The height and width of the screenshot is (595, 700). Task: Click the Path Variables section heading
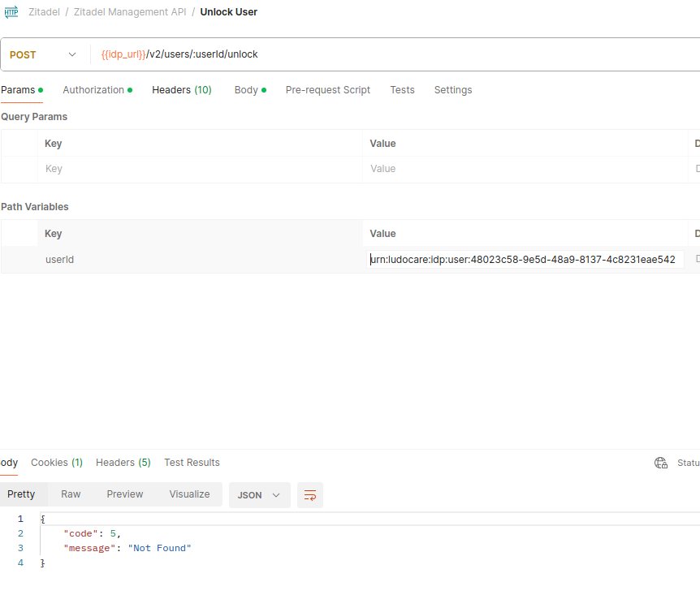(34, 207)
